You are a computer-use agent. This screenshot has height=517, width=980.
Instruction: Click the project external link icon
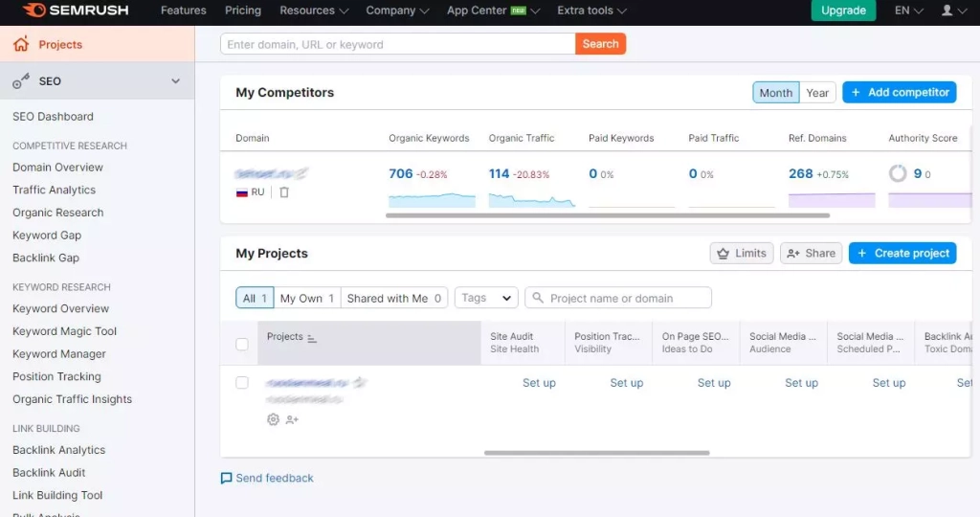pyautogui.click(x=358, y=381)
